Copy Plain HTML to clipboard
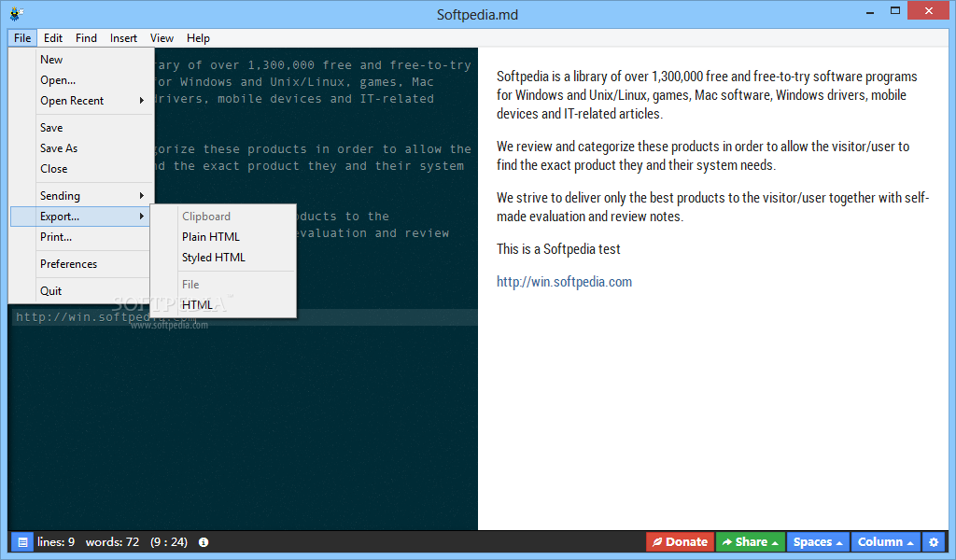This screenshot has width=956, height=560. tap(223, 237)
